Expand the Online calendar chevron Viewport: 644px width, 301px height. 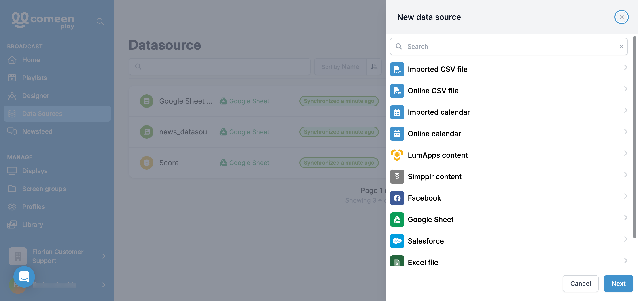[x=625, y=132]
